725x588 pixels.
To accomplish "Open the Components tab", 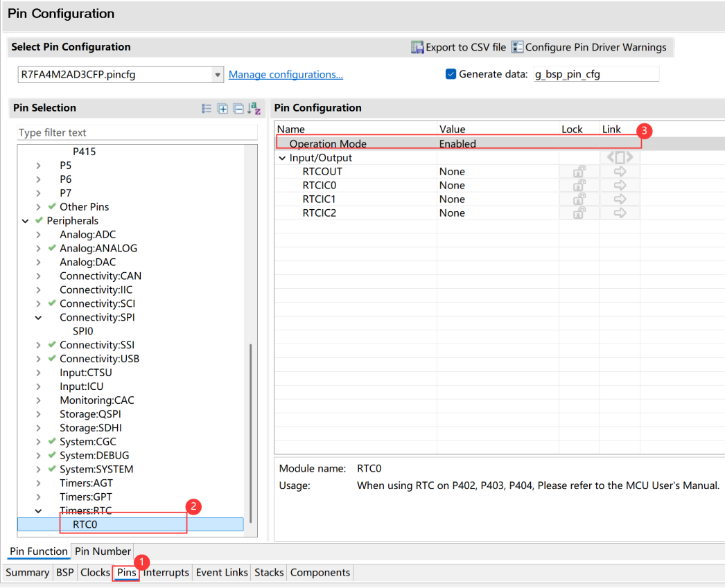I will click(320, 572).
